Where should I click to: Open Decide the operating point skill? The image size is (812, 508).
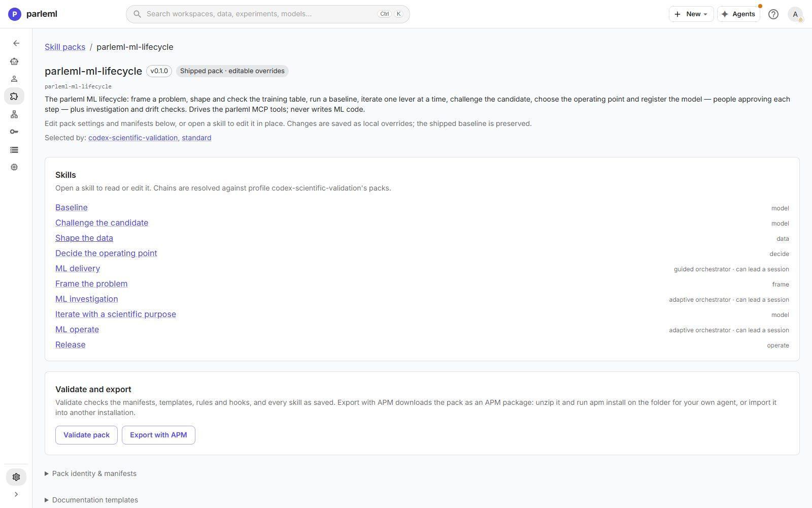(106, 253)
